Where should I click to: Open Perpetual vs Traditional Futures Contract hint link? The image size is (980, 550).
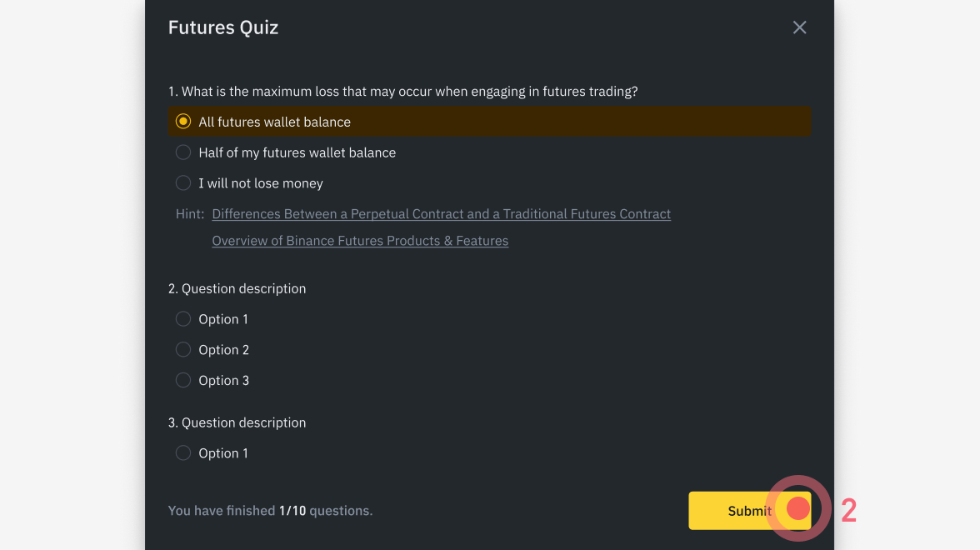tap(441, 214)
